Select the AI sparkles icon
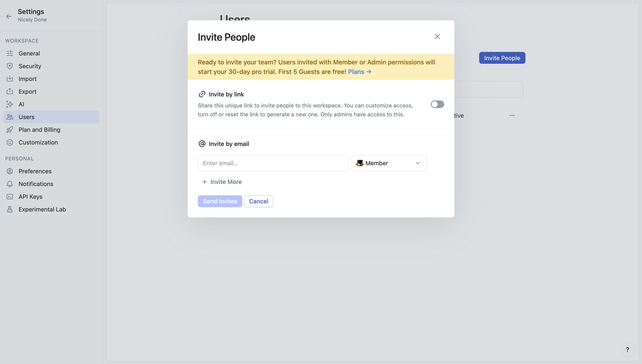Viewport: 642px width, 364px height. [10, 104]
